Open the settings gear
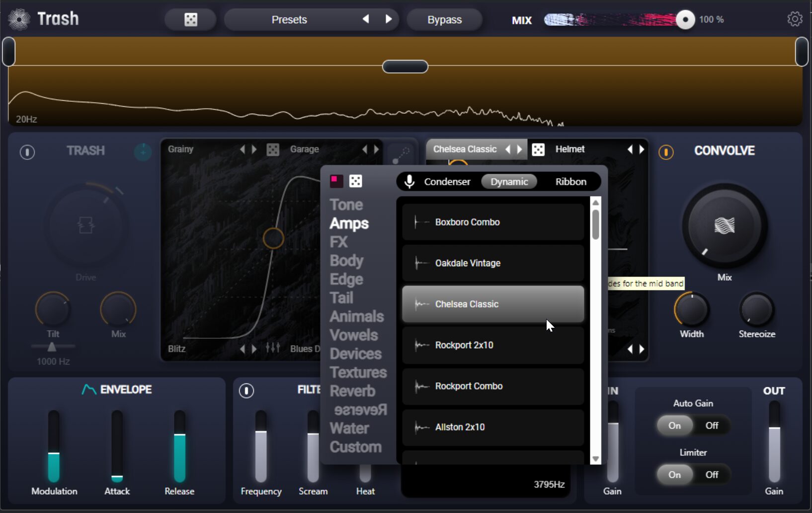This screenshot has height=513, width=812. coord(795,19)
